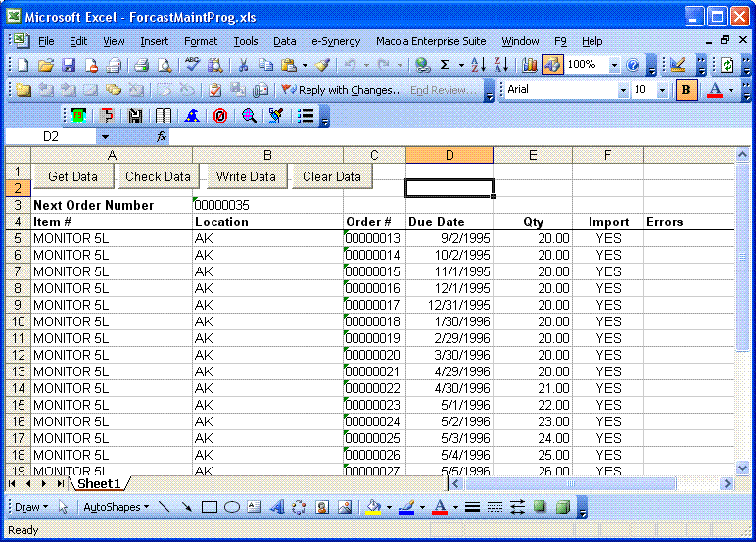Viewport: 756px width, 542px height.
Task: Open Shadow Style options
Action: click(540, 507)
